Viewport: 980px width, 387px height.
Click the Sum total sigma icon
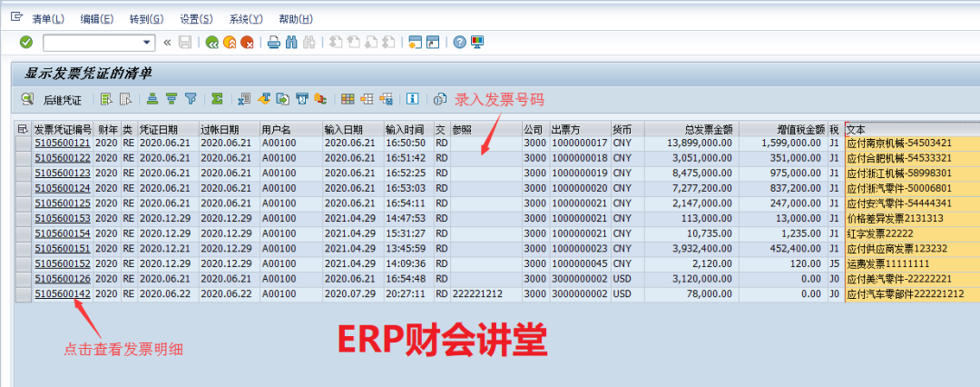click(217, 99)
